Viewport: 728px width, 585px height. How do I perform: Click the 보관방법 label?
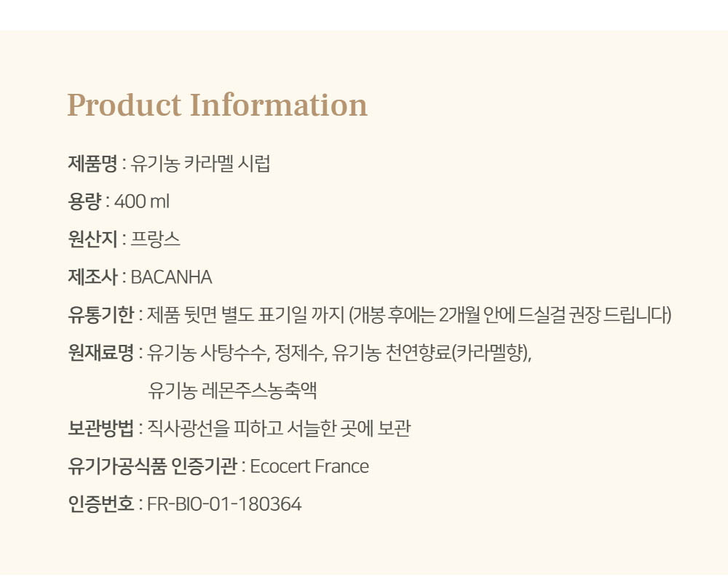click(100, 429)
